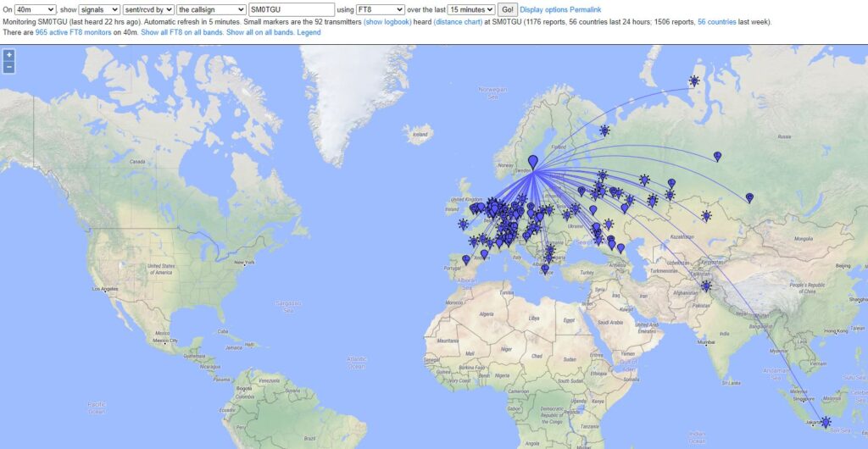This screenshot has width=868, height=449.
Task: Zoom out with the map minus button
Action: click(x=8, y=67)
